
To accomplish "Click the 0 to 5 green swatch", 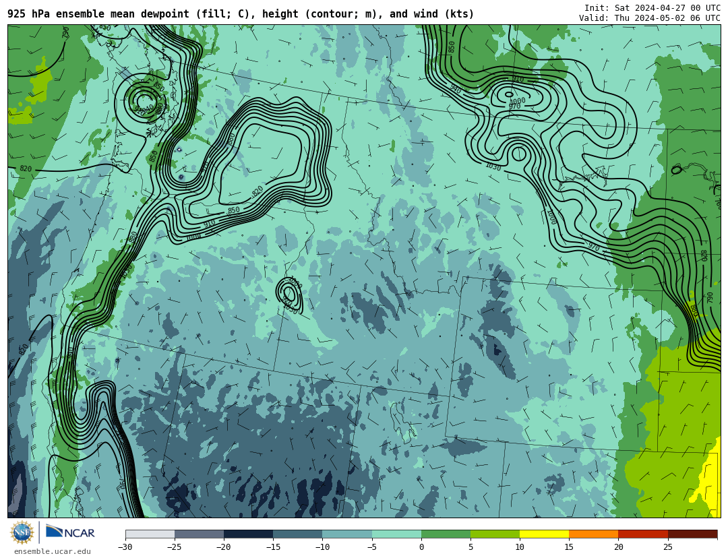I will click(x=446, y=534).
